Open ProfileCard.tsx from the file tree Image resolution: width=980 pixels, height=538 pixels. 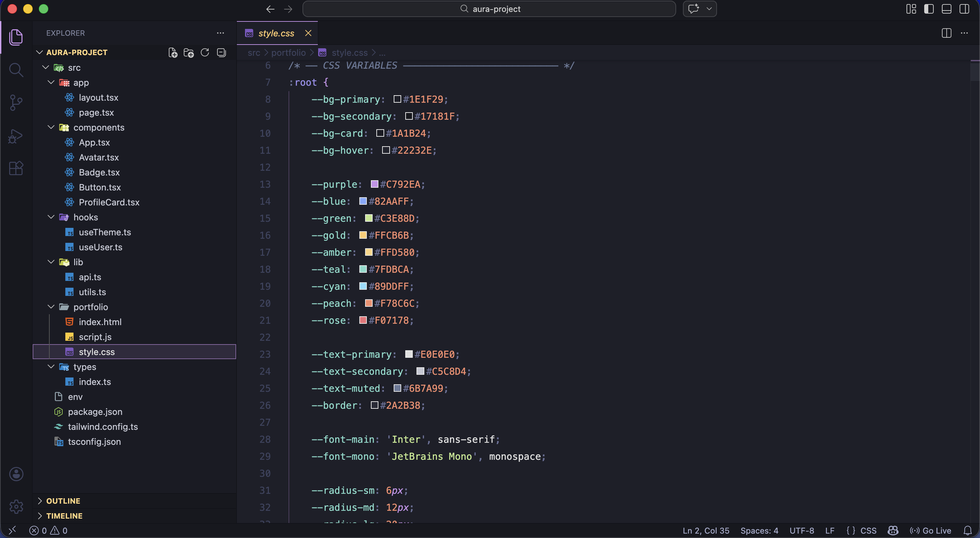109,202
